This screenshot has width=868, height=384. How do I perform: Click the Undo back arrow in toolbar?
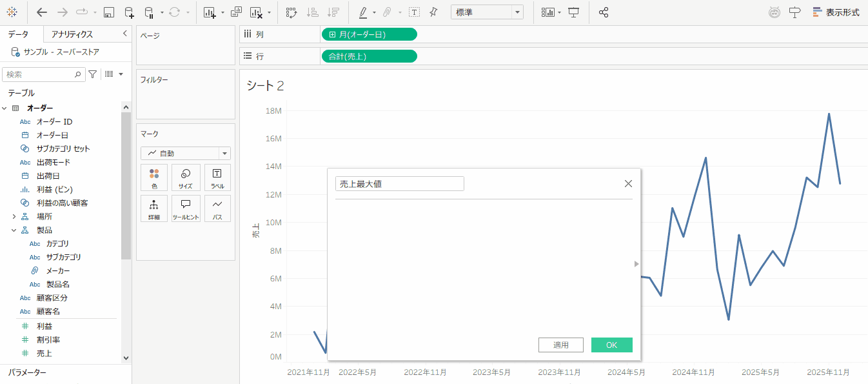point(42,12)
